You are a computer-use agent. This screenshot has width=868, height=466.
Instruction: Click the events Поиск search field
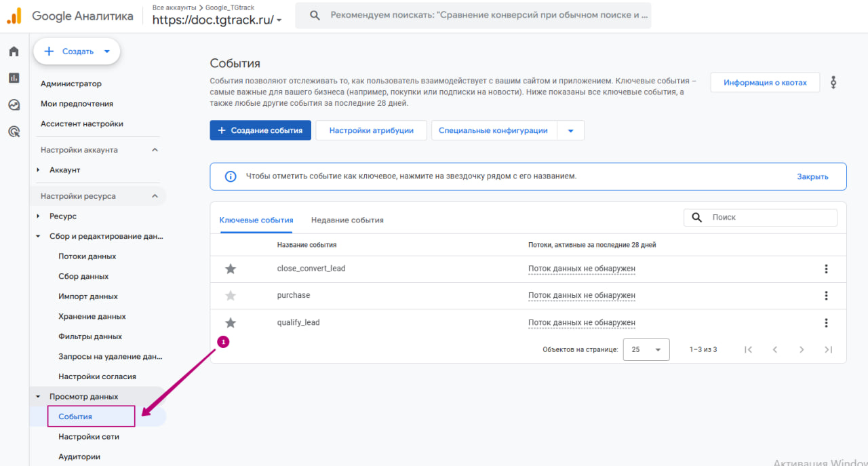[770, 217]
